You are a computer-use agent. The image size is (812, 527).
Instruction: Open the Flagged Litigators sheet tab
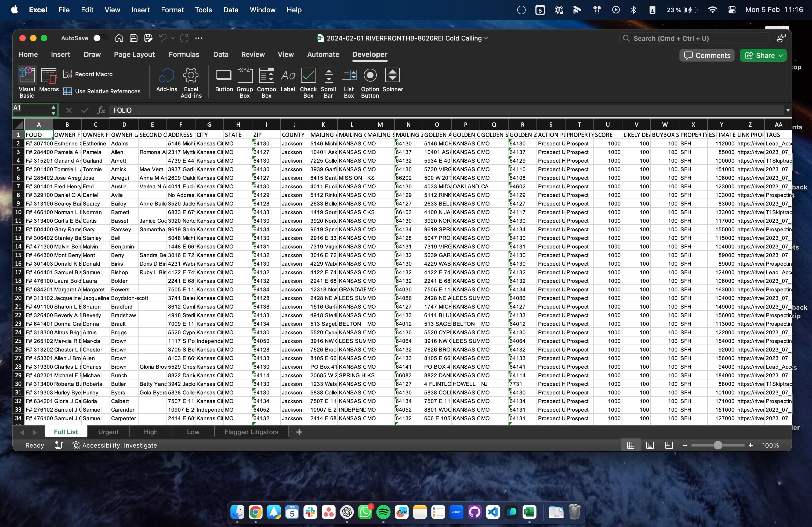(251, 432)
